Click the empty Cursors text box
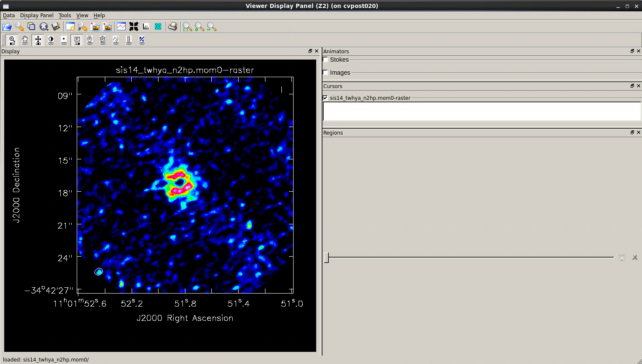642x364 pixels. [x=482, y=112]
